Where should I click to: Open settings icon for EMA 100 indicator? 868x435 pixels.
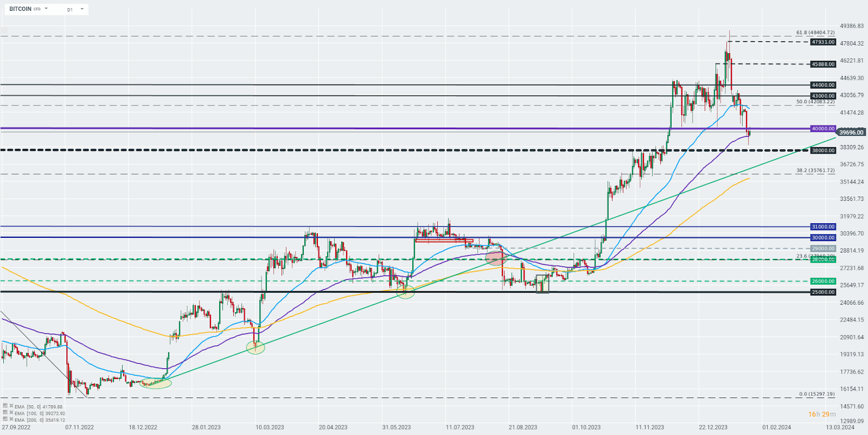tap(5, 412)
